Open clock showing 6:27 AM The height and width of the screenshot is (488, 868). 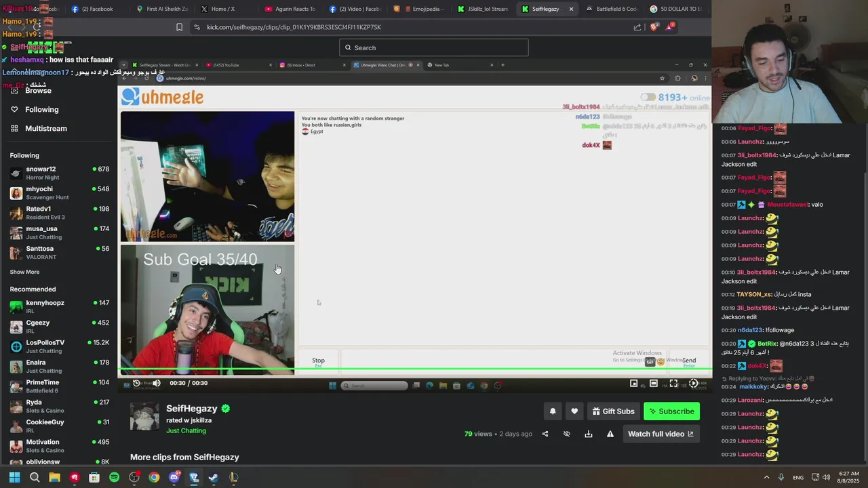click(x=849, y=477)
